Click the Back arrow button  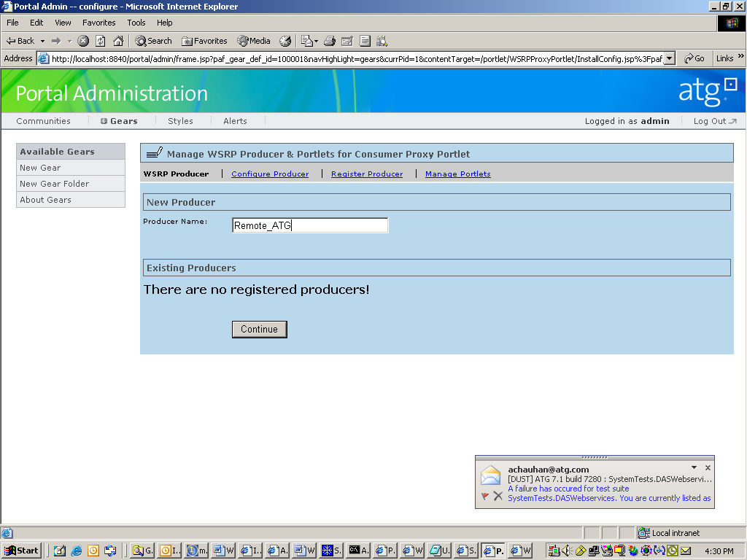20,41
